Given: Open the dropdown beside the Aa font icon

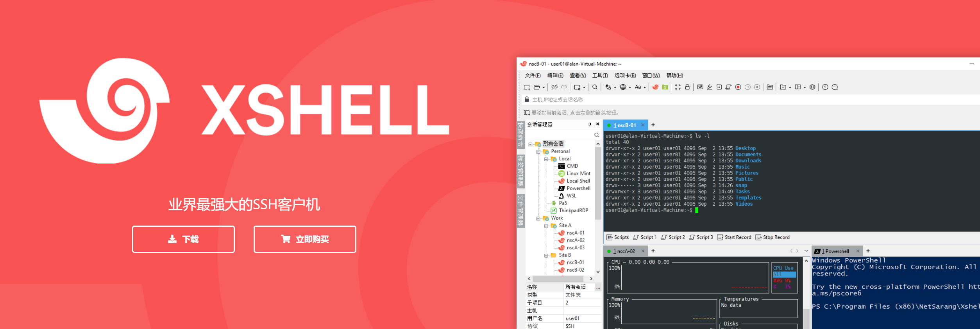Looking at the screenshot, I should [645, 88].
